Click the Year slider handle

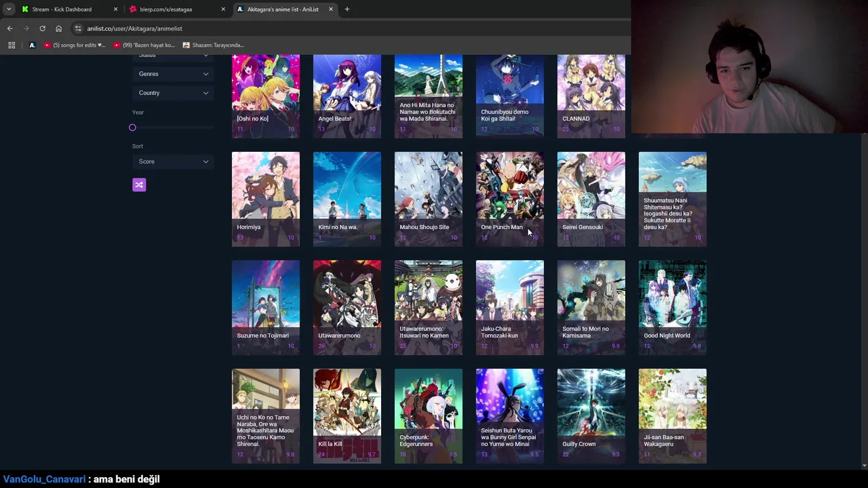pyautogui.click(x=132, y=127)
